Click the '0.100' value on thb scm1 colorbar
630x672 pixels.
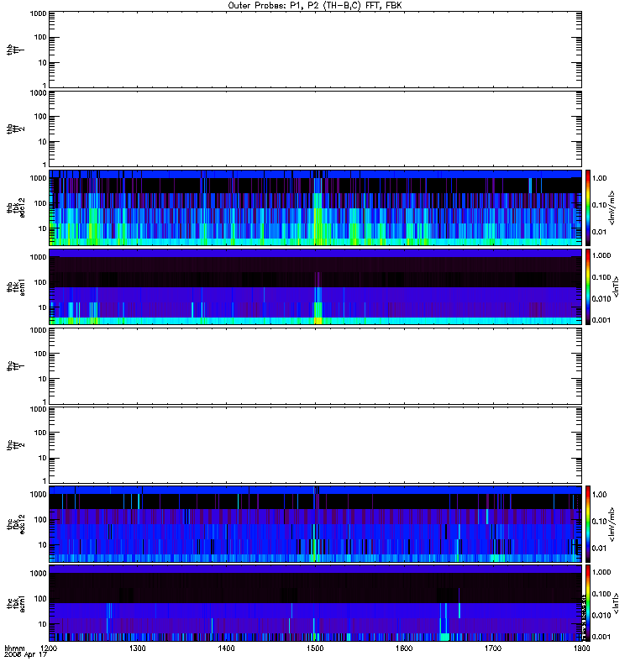[601, 277]
